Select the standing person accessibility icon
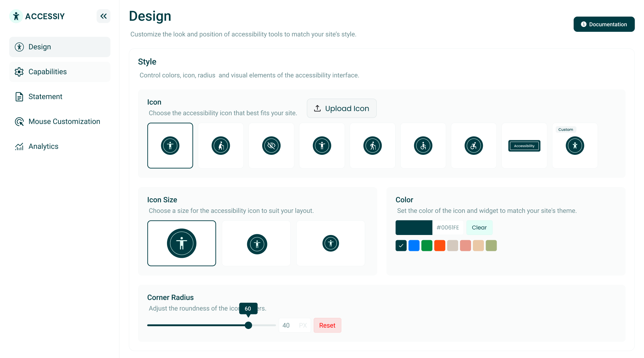The image size is (644, 358). click(170, 145)
